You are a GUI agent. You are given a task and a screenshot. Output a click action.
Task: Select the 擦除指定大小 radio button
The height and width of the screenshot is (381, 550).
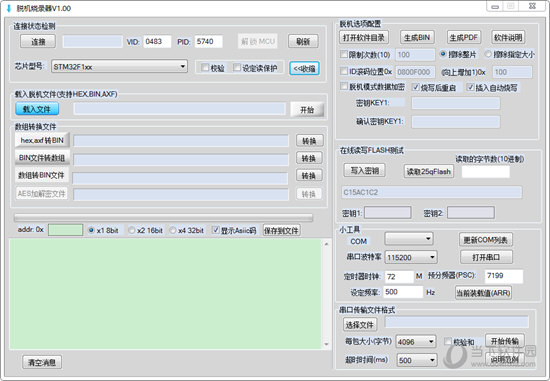[488, 54]
